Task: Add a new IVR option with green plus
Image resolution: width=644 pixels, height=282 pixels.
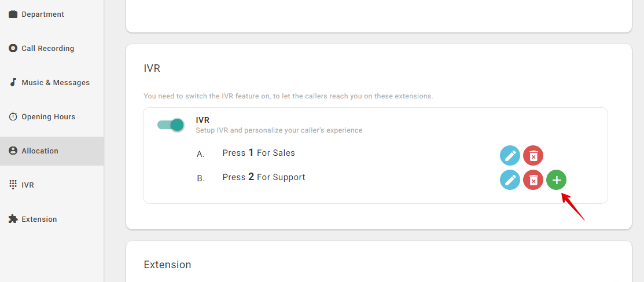Action: [556, 180]
